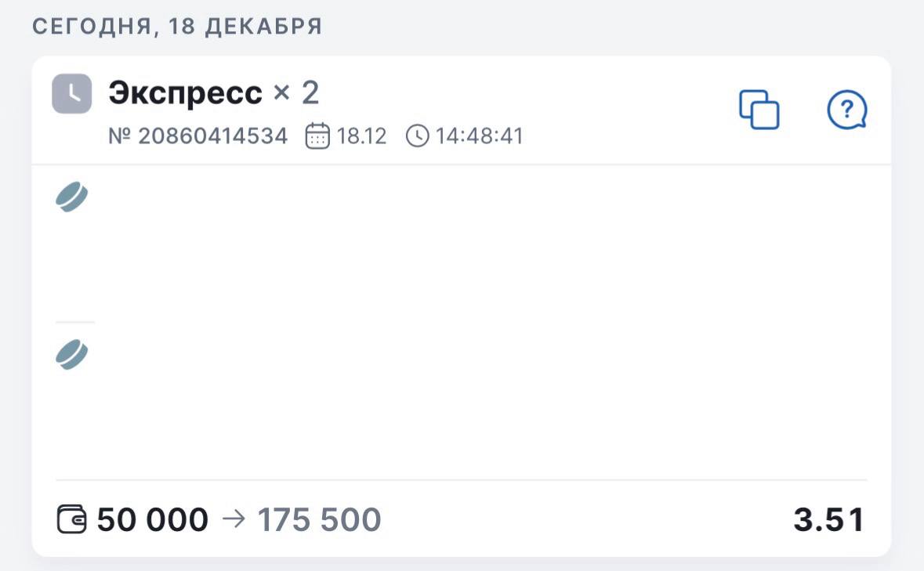Select the first hockey puck icon
Screen dimensions: 924x571
[71, 197]
